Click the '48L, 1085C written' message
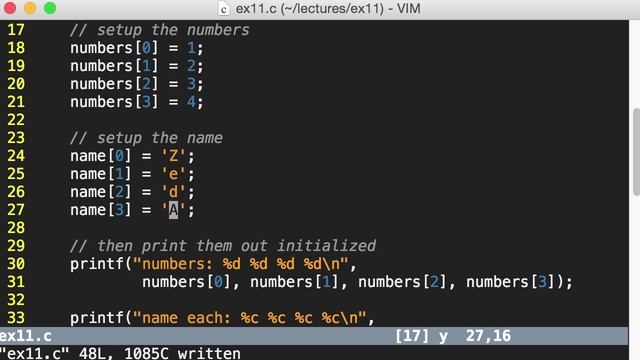Viewport: 640px width, 360px height. pyautogui.click(x=160, y=353)
